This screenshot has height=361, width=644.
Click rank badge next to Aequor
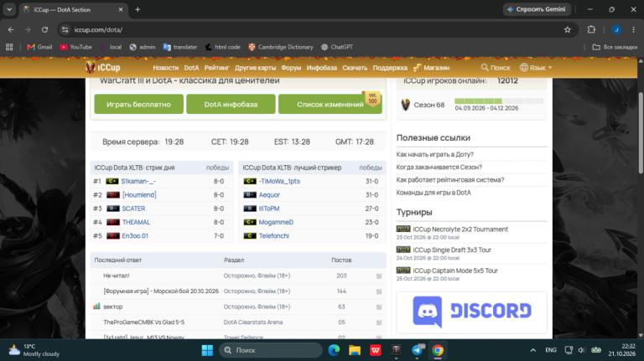click(x=250, y=195)
